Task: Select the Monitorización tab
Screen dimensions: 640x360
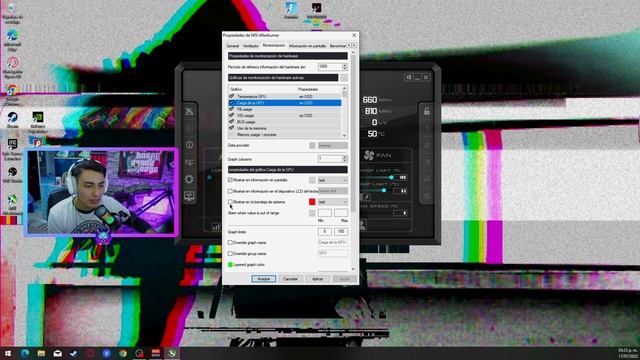Action: pyautogui.click(x=273, y=45)
